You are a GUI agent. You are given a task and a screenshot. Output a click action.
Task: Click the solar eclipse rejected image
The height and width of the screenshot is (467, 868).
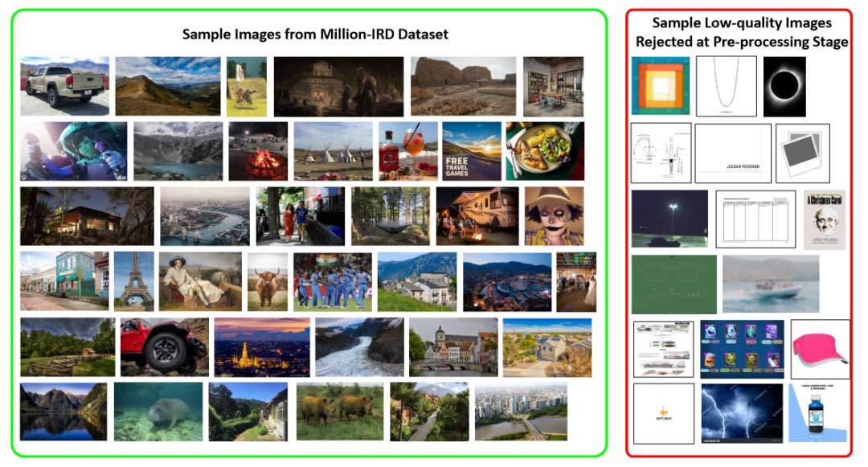coord(784,87)
